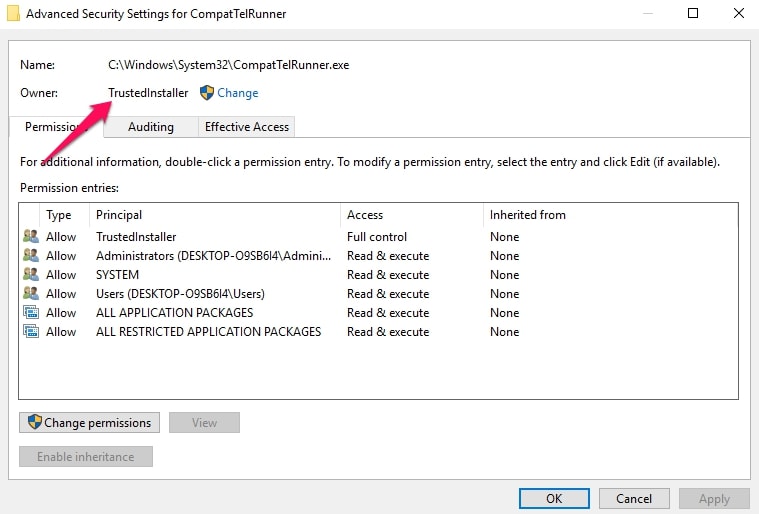Click Allow in the TrustedInstaller row
This screenshot has height=514, width=759.
click(61, 237)
